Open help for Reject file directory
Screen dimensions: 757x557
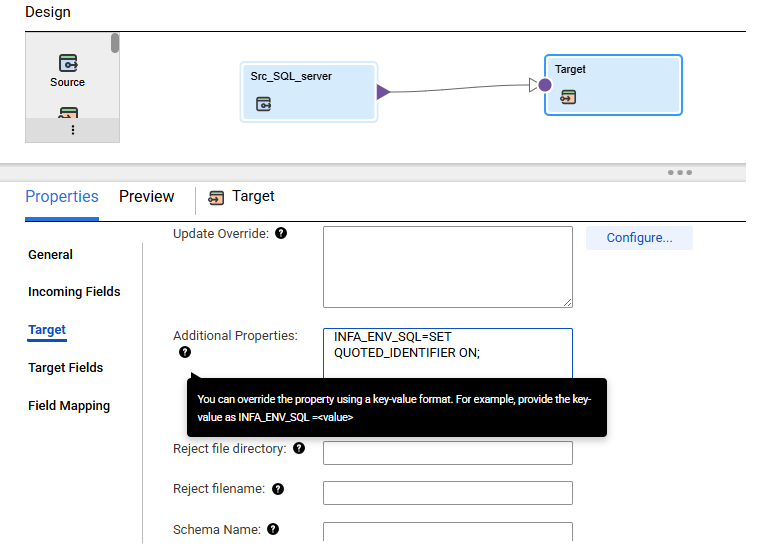pyautogui.click(x=299, y=448)
